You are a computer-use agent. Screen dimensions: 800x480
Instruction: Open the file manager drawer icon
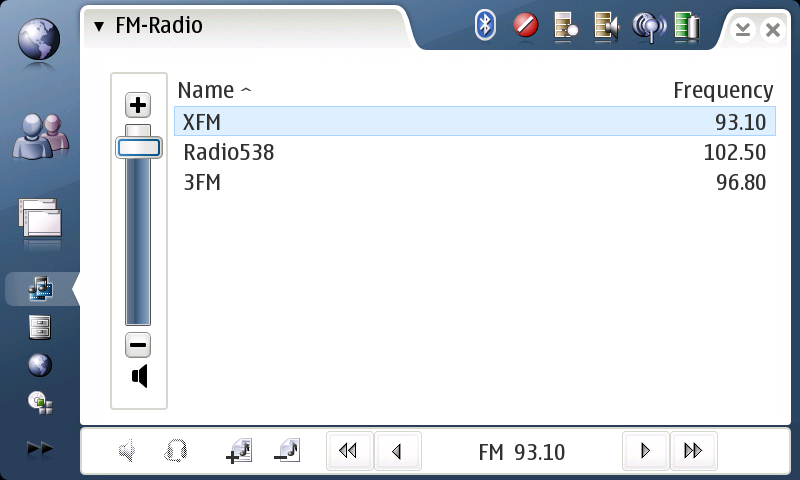[40, 327]
